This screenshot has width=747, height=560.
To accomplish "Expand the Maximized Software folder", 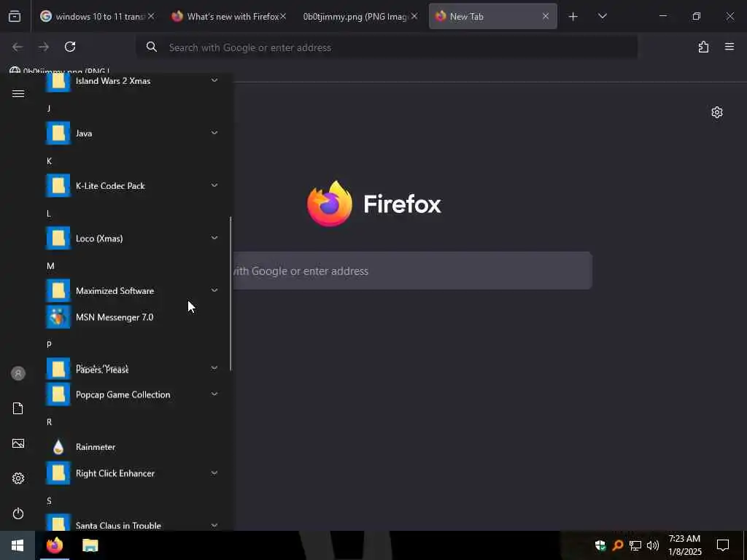I will point(133,290).
